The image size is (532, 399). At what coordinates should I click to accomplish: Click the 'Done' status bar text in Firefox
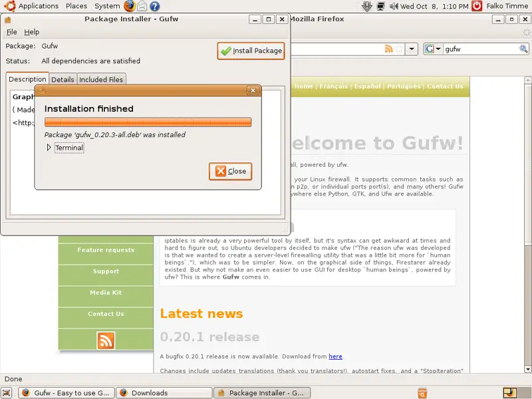point(13,379)
